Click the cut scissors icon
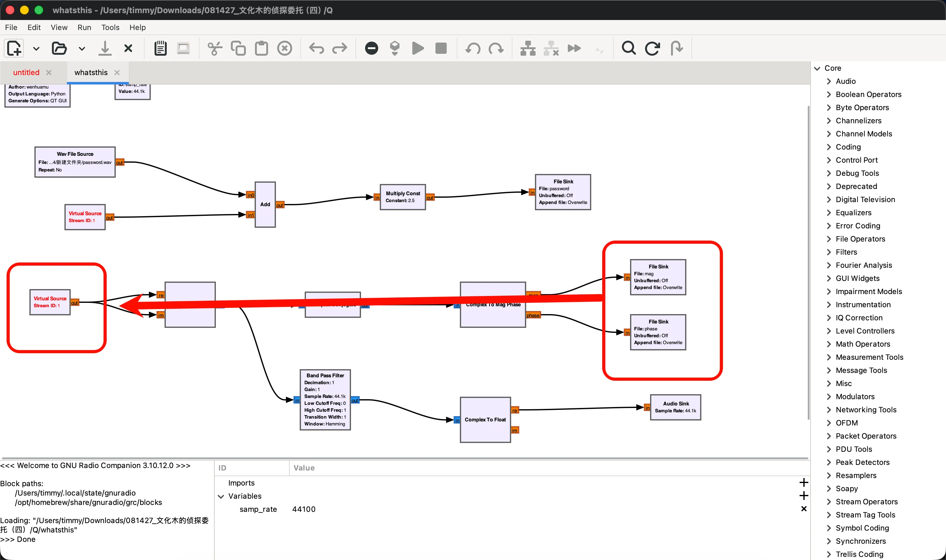The width and height of the screenshot is (946, 560). coord(215,48)
